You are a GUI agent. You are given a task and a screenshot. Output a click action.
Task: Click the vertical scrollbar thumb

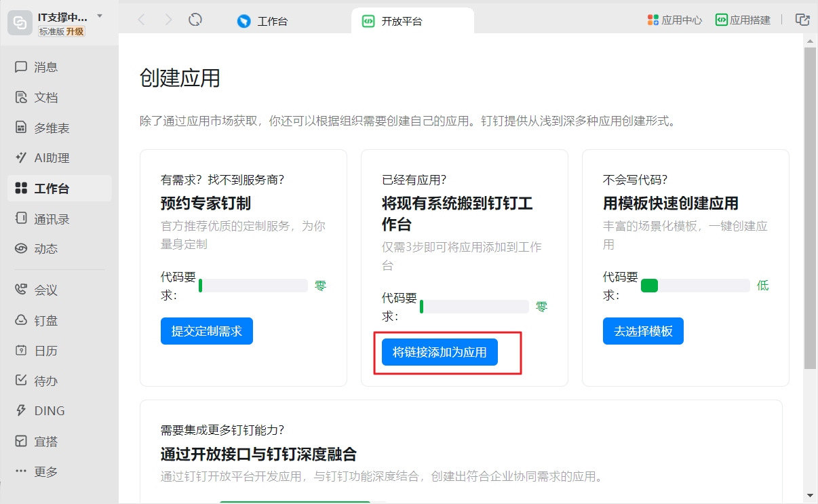coord(810,208)
